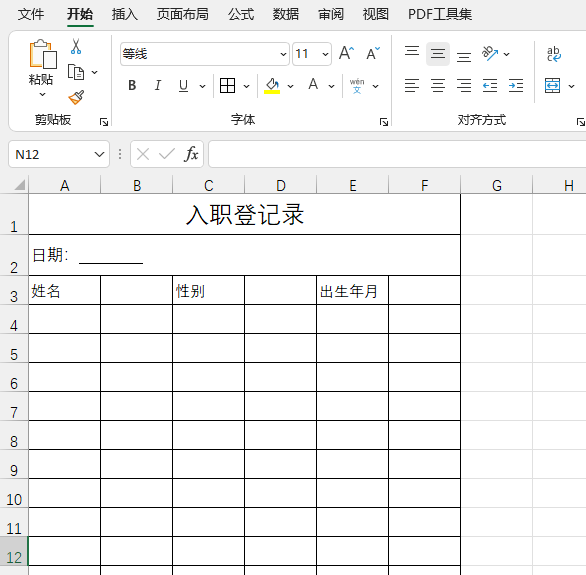Click the Increase Indent icon
586x575 pixels.
[x=516, y=86]
